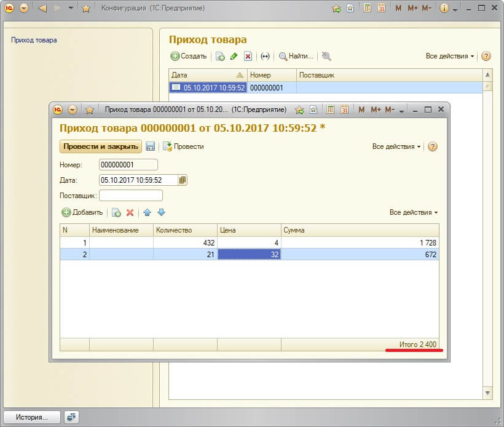Open help icon in document form
This screenshot has width=504, height=427.
pyautogui.click(x=433, y=146)
